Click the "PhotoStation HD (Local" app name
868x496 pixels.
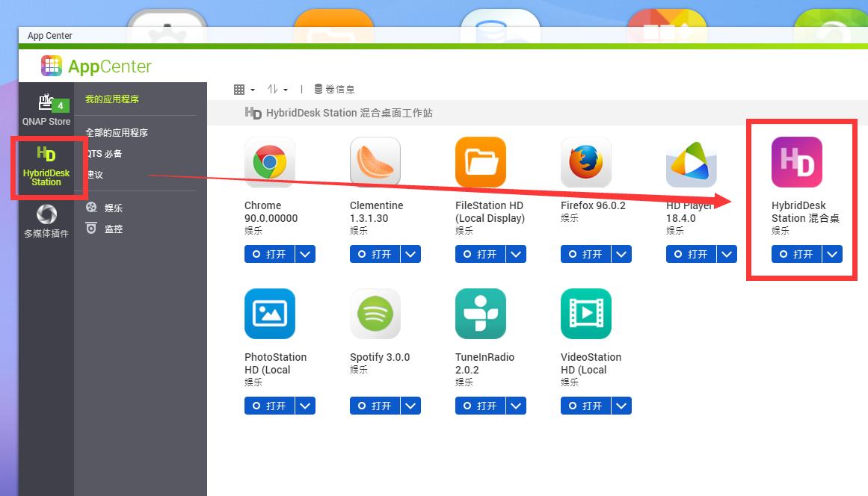(x=276, y=363)
